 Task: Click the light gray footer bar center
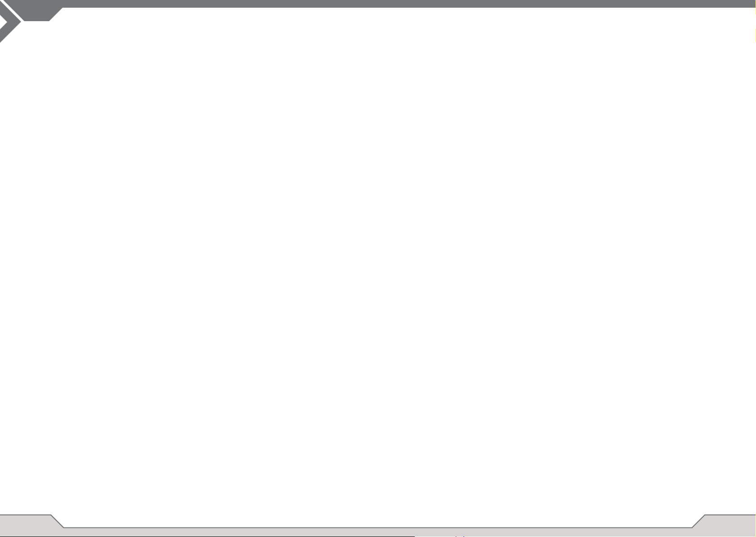point(378,532)
